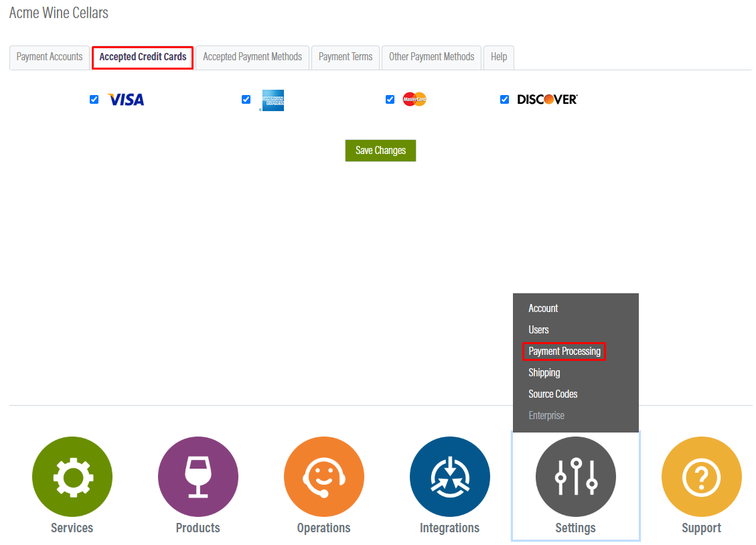The width and height of the screenshot is (756, 545).
Task: Click the Settings label text
Action: click(x=576, y=528)
